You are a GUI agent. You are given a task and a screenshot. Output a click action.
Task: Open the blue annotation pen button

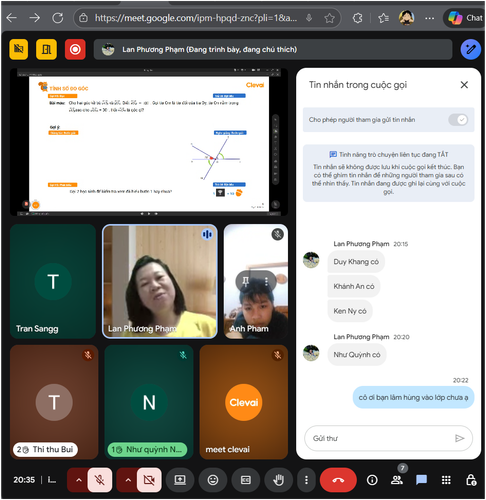tap(470, 49)
